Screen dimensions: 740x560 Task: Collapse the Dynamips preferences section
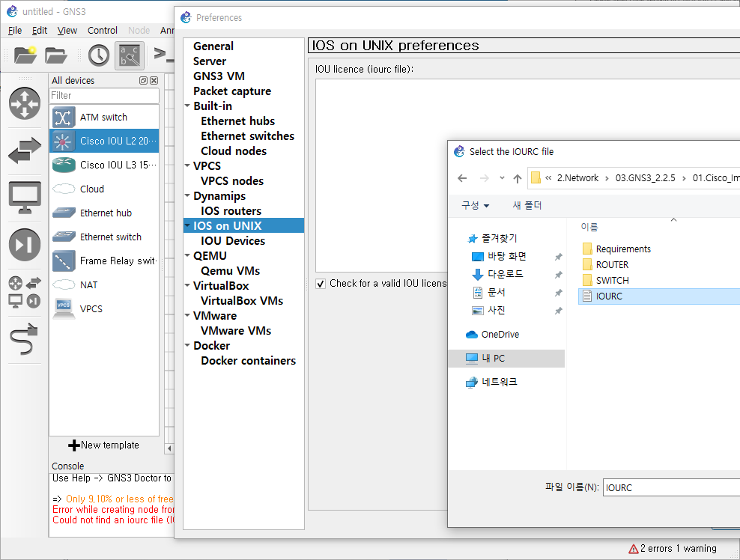tap(188, 195)
